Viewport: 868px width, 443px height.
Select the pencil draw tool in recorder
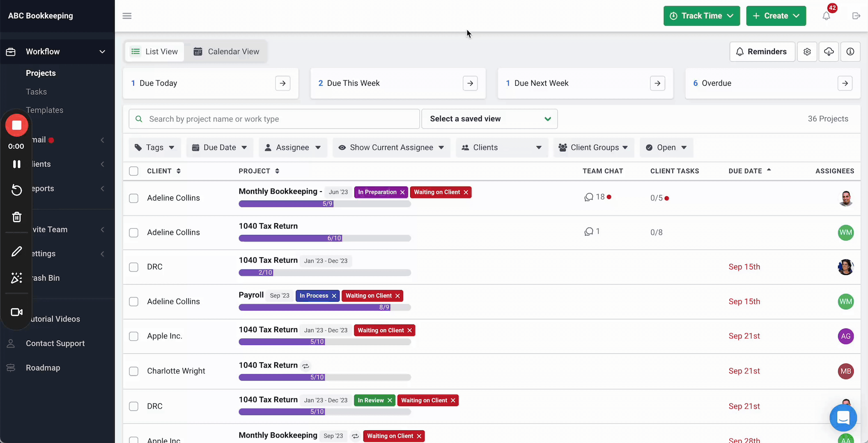pyautogui.click(x=17, y=251)
